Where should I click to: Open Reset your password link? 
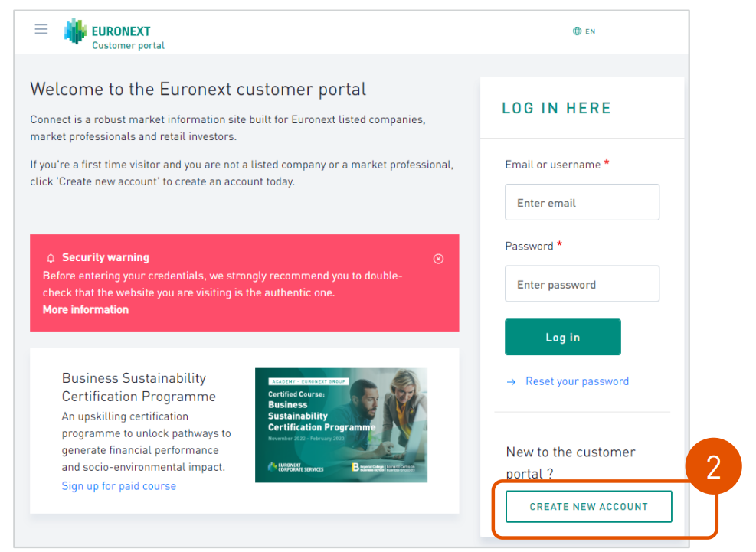(x=577, y=381)
